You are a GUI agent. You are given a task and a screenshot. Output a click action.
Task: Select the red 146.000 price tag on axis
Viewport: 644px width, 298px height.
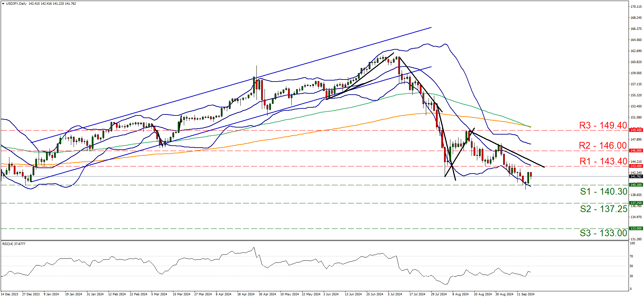(636, 151)
